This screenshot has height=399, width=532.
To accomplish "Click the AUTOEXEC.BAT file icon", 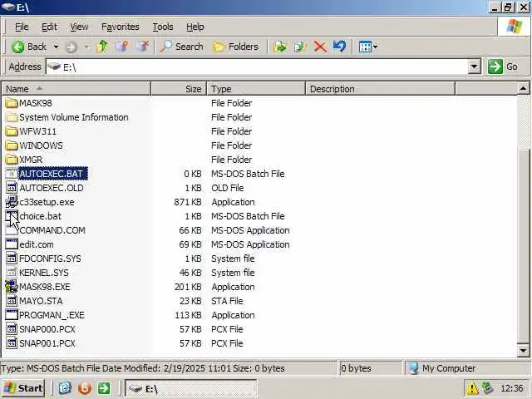I will click(12, 174).
